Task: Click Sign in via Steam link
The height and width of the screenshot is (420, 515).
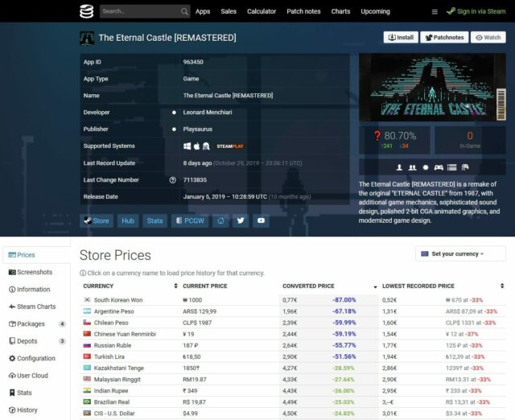Action: pos(478,11)
